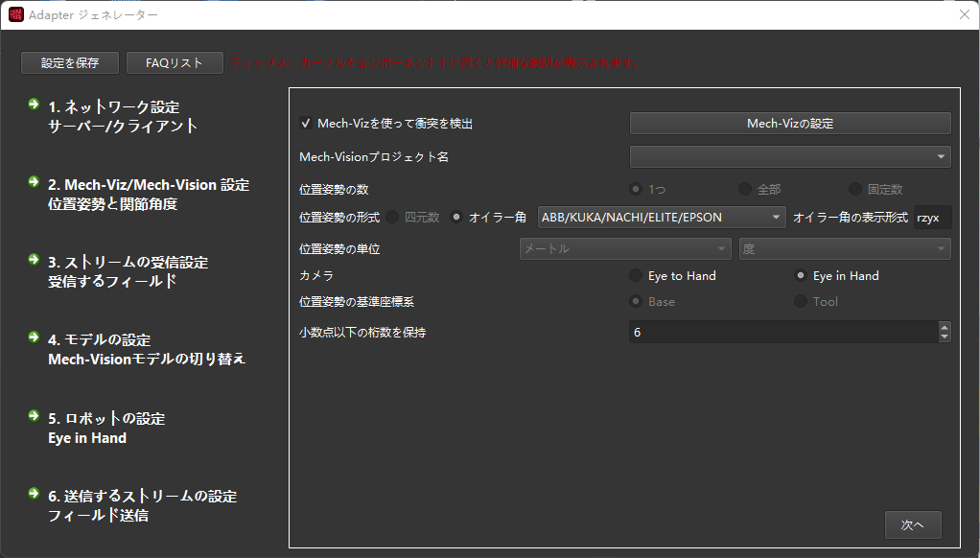Click the Mech-Visionプロジェクト名 label

374,157
